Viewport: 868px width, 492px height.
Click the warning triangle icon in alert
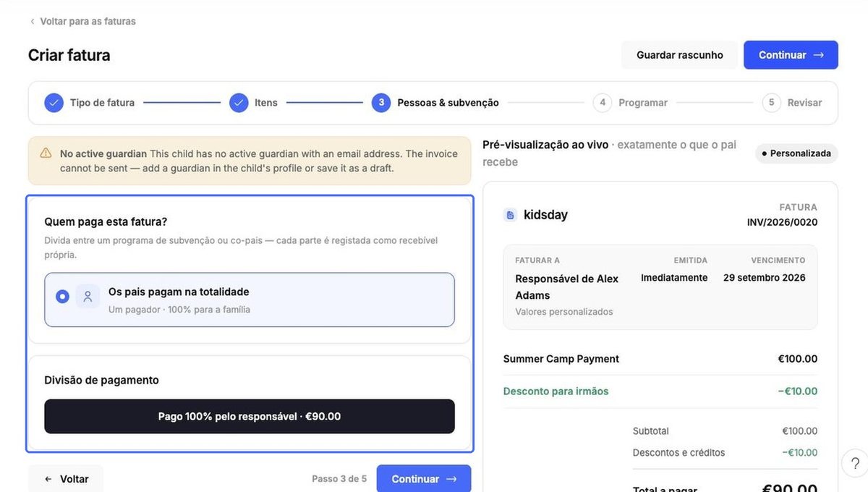pyautogui.click(x=46, y=153)
